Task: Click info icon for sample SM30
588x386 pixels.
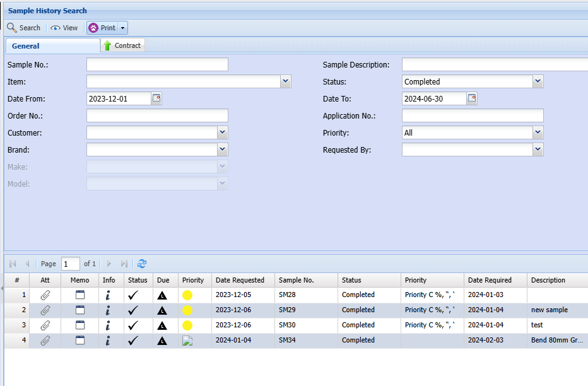Action: click(108, 325)
